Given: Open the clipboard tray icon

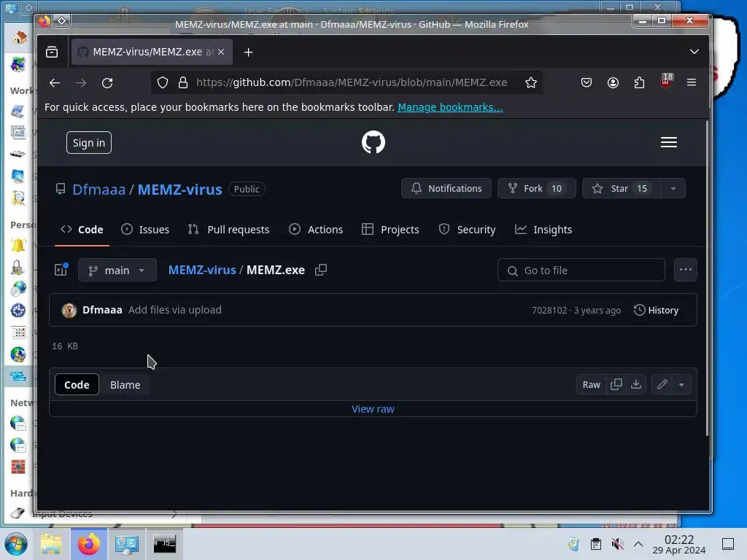Looking at the screenshot, I should coord(596,544).
